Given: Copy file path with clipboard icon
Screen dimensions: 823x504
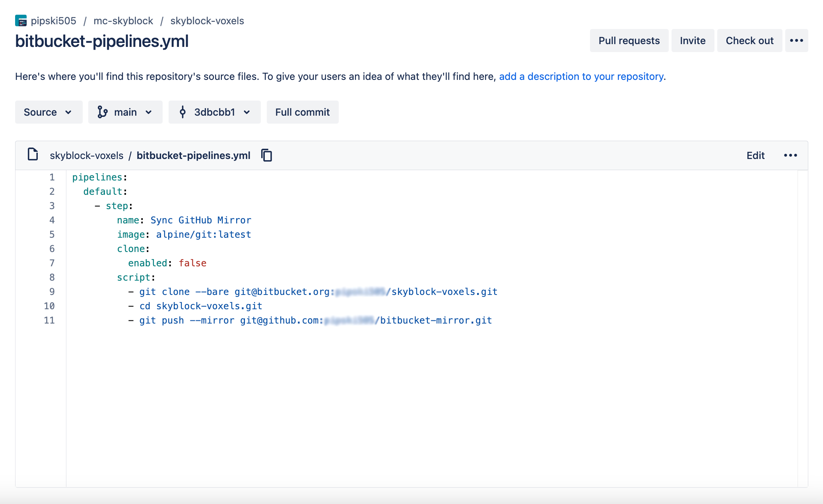Looking at the screenshot, I should pyautogui.click(x=267, y=155).
